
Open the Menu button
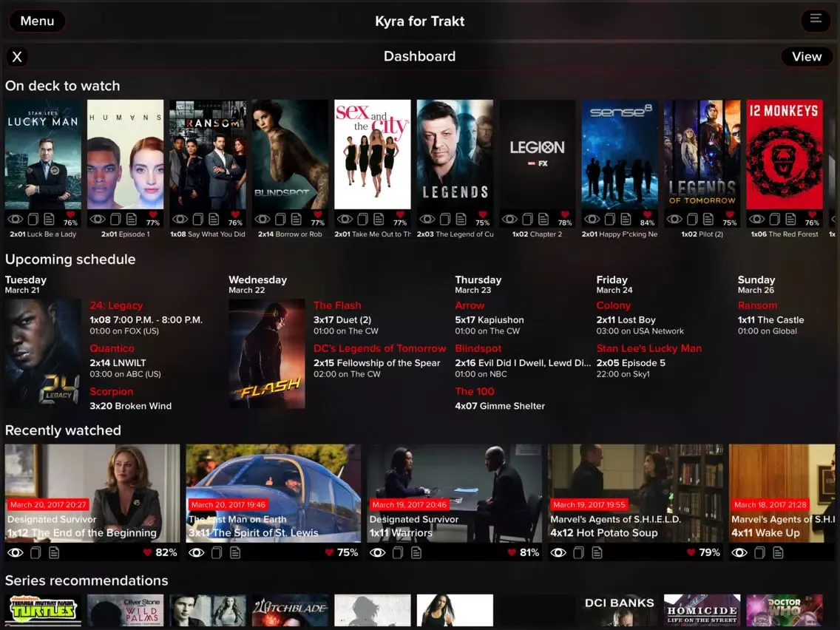[x=37, y=21]
